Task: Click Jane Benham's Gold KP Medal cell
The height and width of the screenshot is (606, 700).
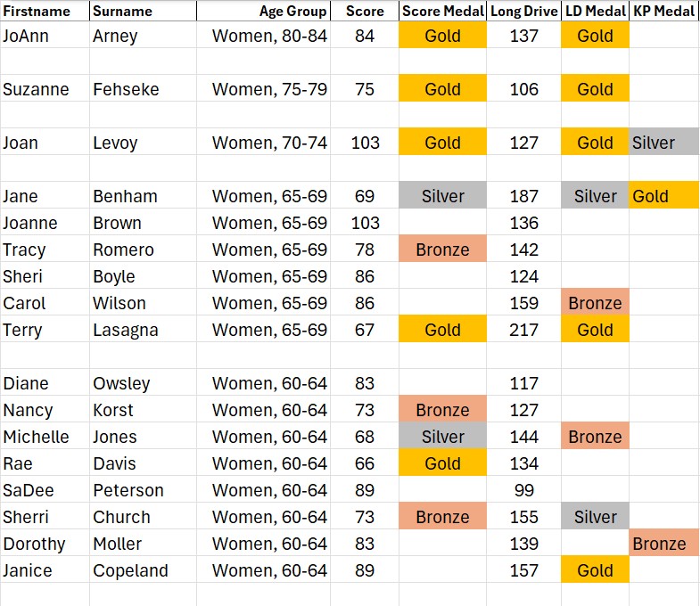Action: point(663,196)
